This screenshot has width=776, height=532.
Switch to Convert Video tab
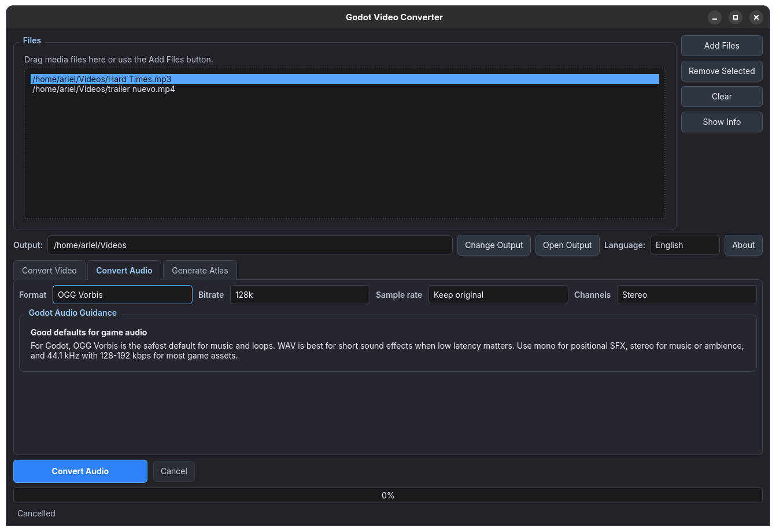coord(49,271)
